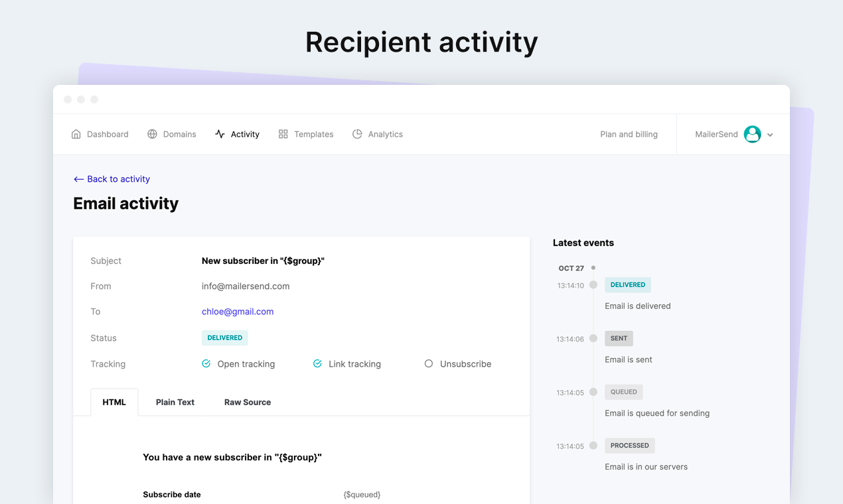Open the chloe@gmail.com recipient link
The height and width of the screenshot is (504, 843).
[x=238, y=312]
